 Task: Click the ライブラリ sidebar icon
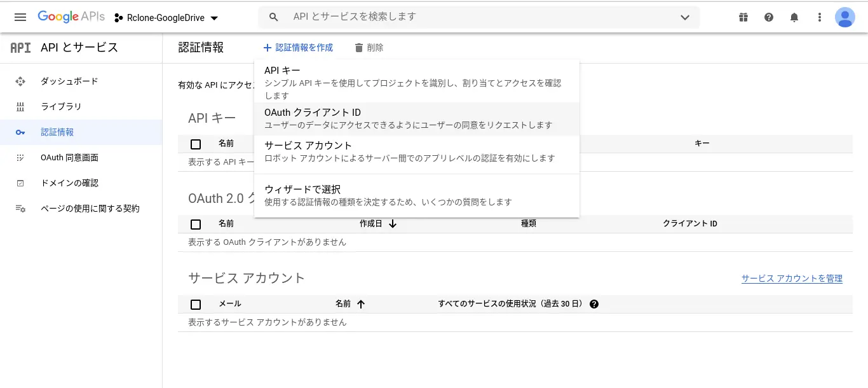pyautogui.click(x=20, y=107)
